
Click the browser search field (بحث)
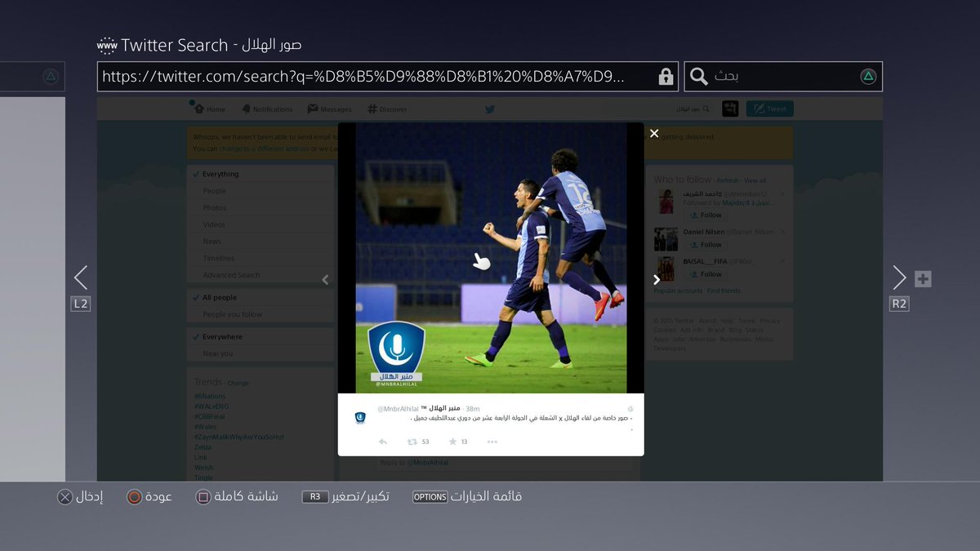tap(782, 77)
